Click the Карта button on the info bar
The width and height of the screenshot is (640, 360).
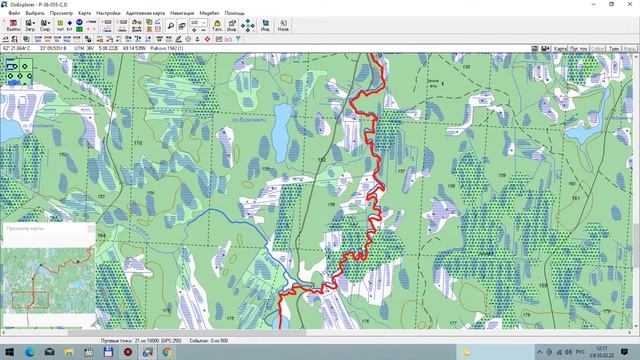pos(560,49)
